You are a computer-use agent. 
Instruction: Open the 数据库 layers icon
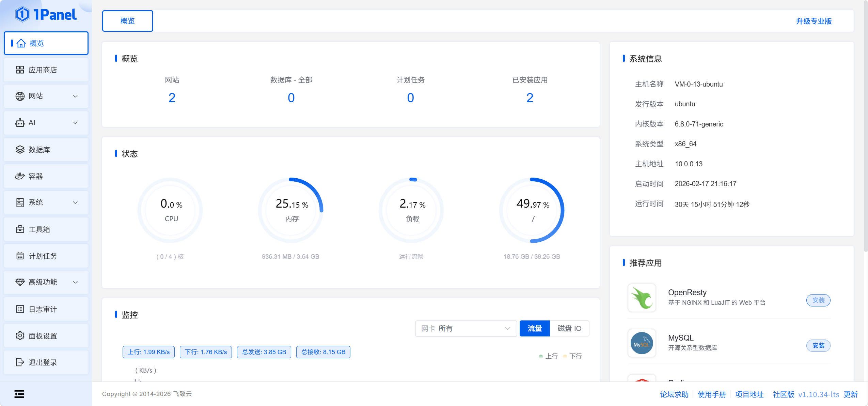point(20,149)
